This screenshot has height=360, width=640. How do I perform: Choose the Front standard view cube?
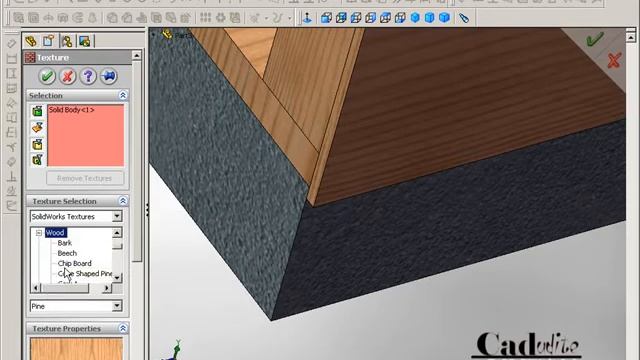pyautogui.click(x=326, y=18)
